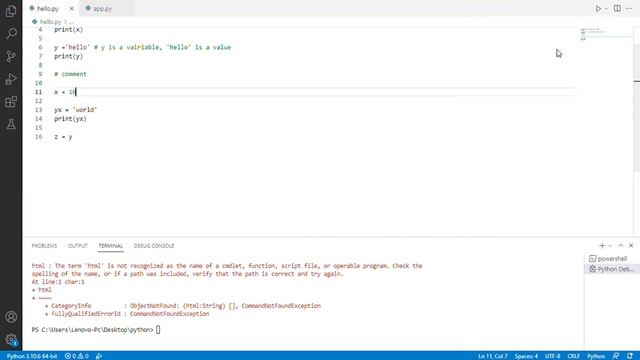Close the hello.py tab
The height and width of the screenshot is (360, 640).
71,9
